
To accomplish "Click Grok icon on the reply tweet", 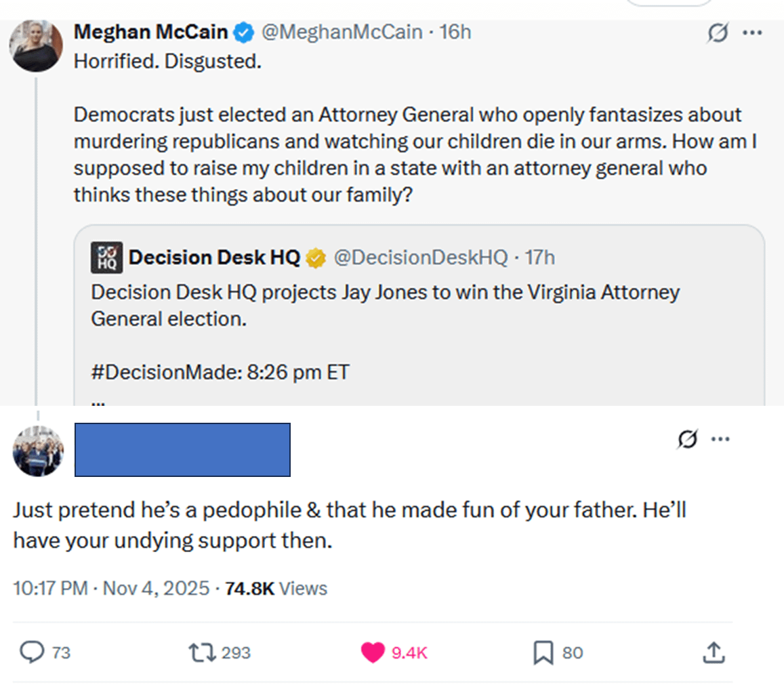I will pyautogui.click(x=688, y=440).
